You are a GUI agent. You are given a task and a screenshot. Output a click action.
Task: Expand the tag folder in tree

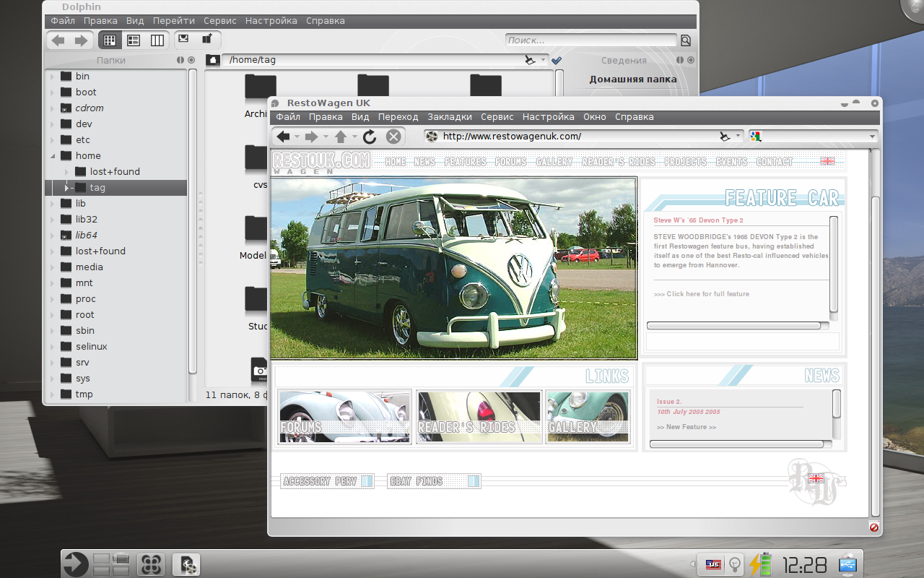coord(66,188)
